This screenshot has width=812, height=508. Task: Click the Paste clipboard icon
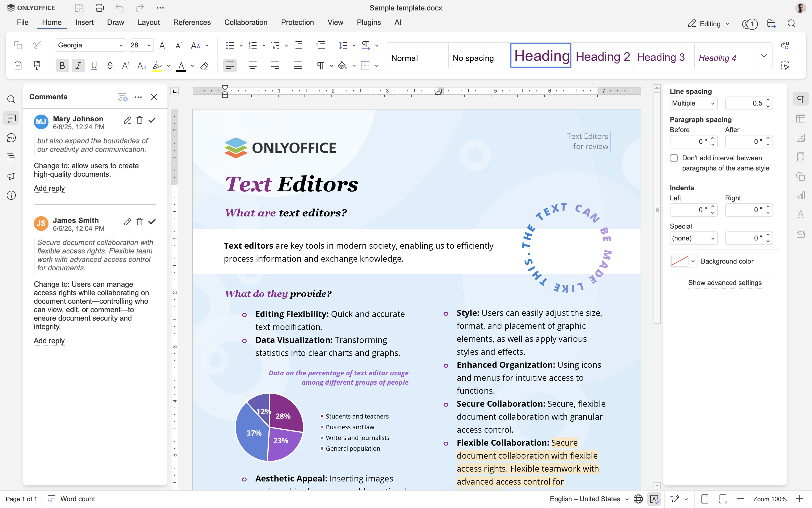tap(18, 65)
